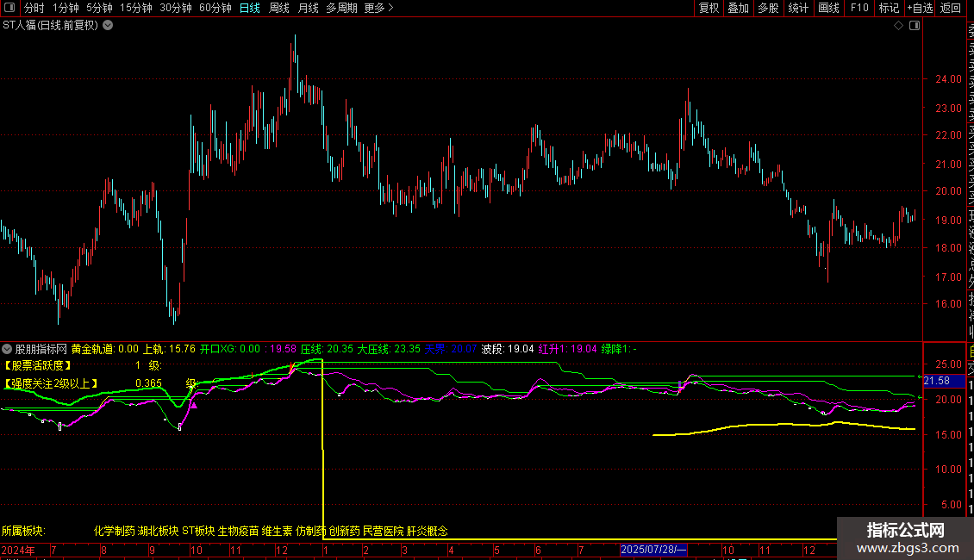Viewport: 974px width, 560px height.
Task: Switch to 5分钟 period tab
Action: point(99,8)
